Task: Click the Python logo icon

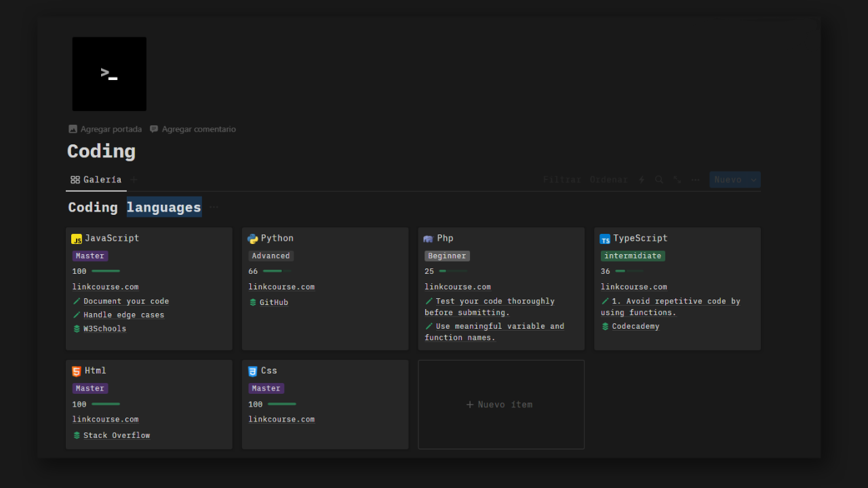Action: tap(253, 239)
